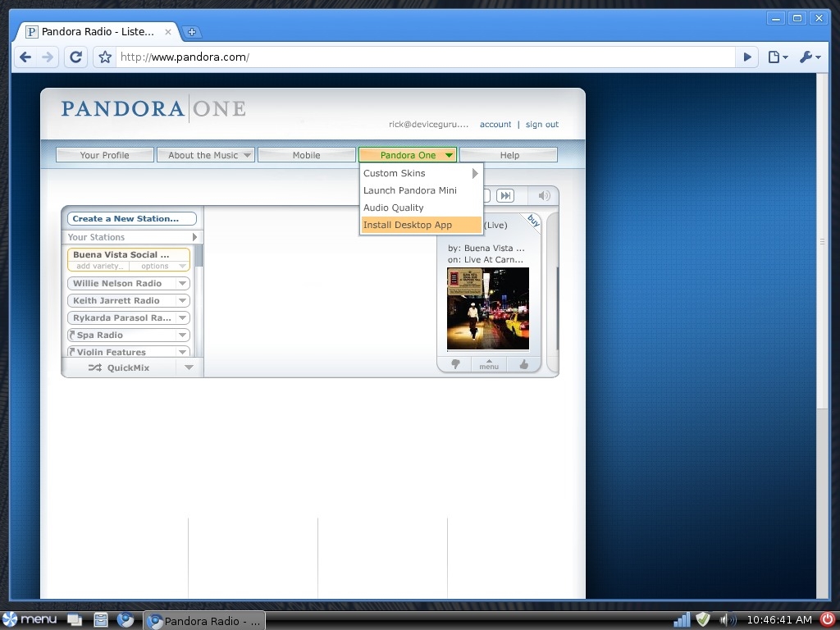Screen dimensions: 840x630
Task: Expand the Custom Skins submenu
Action: pyautogui.click(x=474, y=173)
